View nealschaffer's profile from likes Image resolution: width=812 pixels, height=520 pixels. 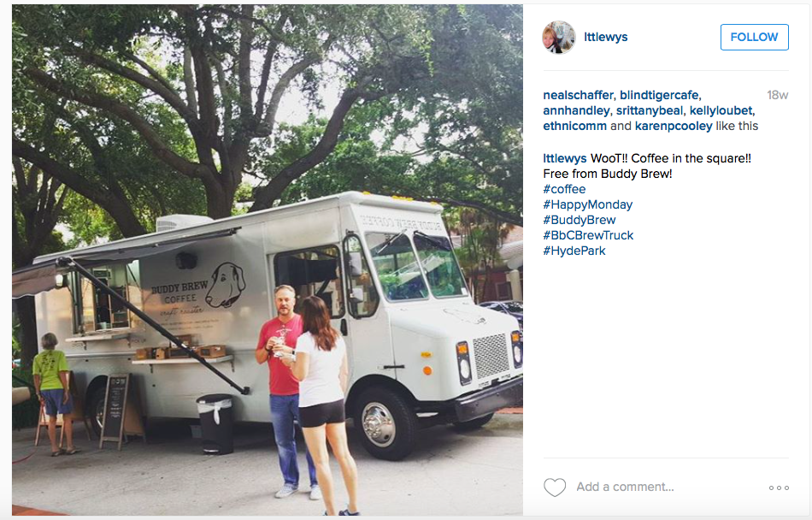pos(578,95)
